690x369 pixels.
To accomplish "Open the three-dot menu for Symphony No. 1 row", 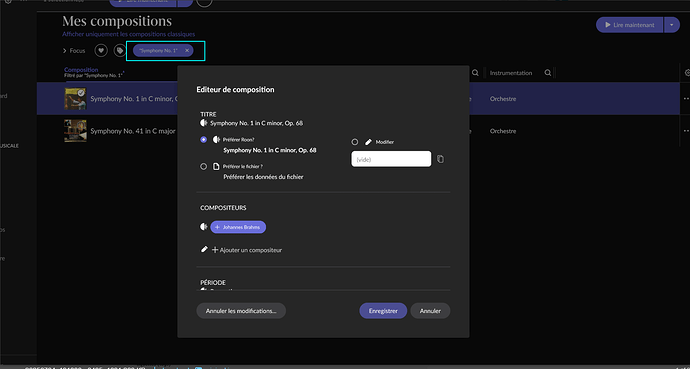I will 686,99.
